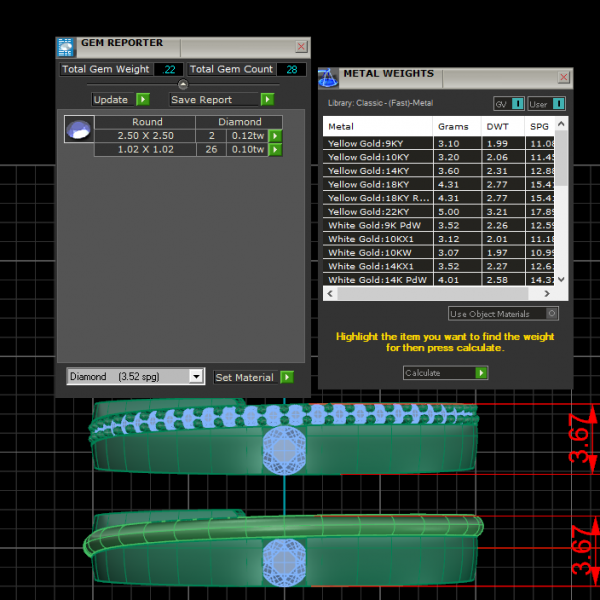Collapse the Gem Reporter header using the arrow handle
Viewport: 600px width, 600px height.
pyautogui.click(x=182, y=85)
